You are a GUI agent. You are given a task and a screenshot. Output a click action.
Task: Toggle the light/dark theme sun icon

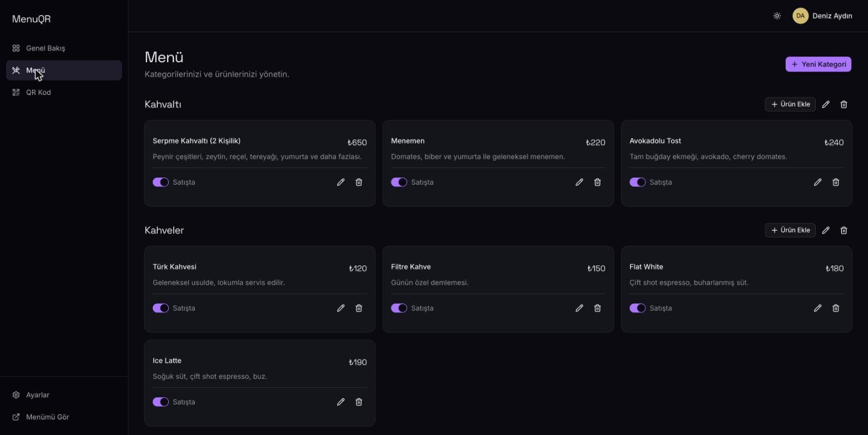(777, 16)
